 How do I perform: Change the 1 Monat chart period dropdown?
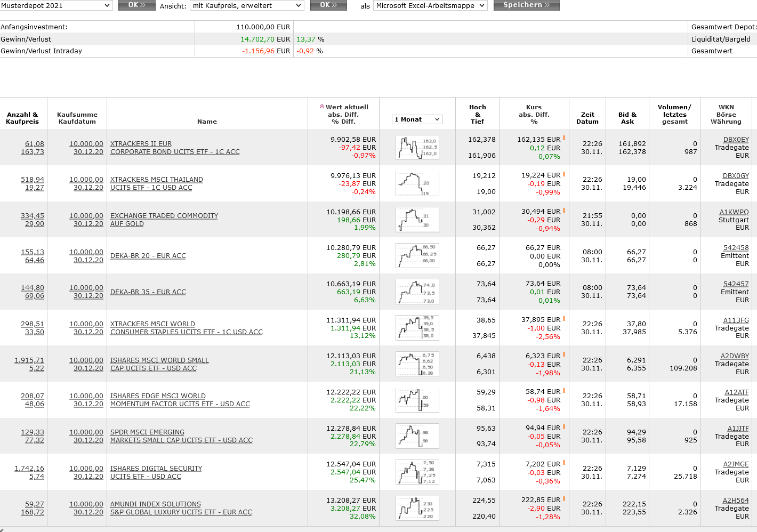click(417, 119)
